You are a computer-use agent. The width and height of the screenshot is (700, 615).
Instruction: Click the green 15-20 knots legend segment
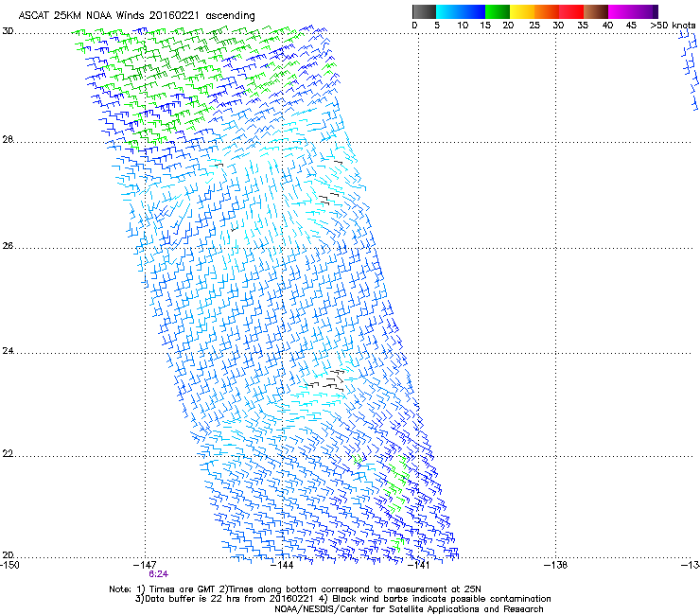point(498,11)
